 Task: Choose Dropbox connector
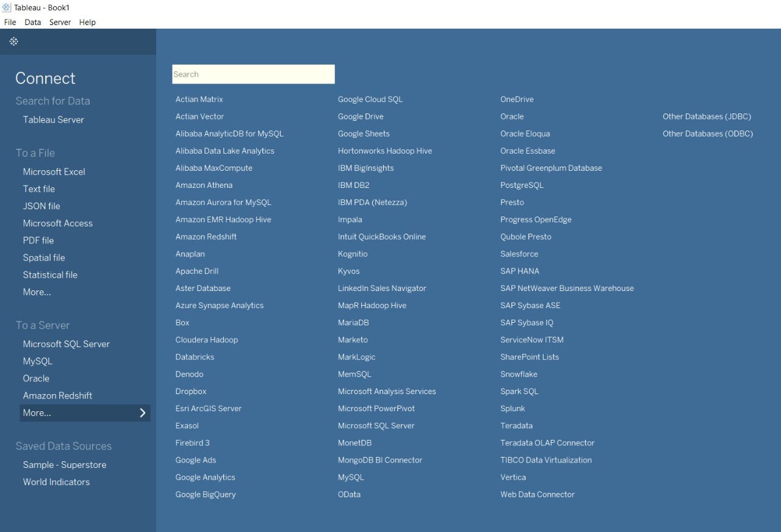(x=191, y=392)
